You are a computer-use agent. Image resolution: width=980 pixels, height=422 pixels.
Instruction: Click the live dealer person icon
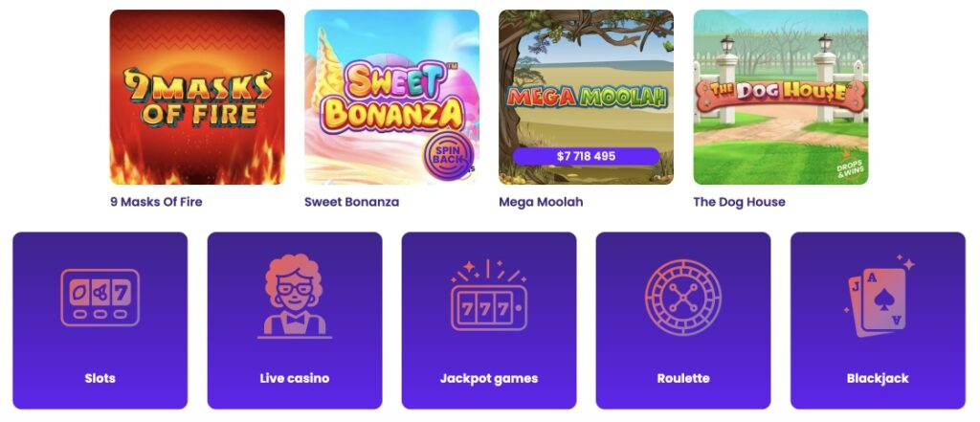(x=295, y=297)
